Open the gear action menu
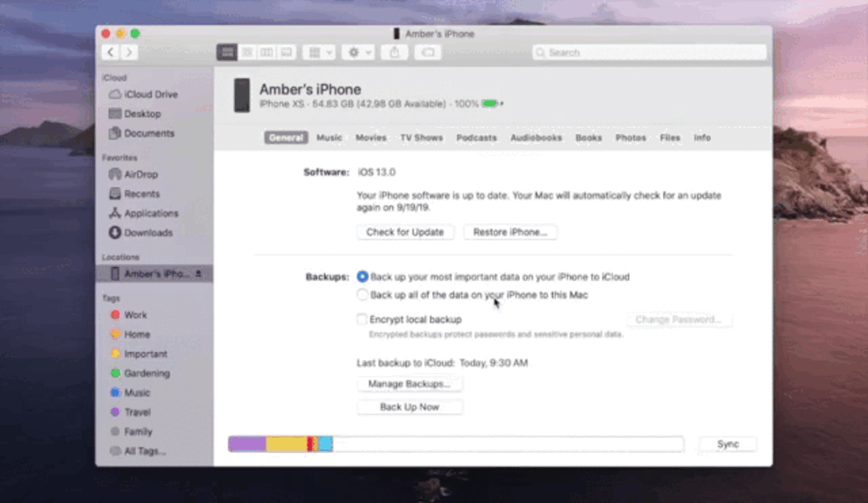The image size is (868, 503). [358, 52]
